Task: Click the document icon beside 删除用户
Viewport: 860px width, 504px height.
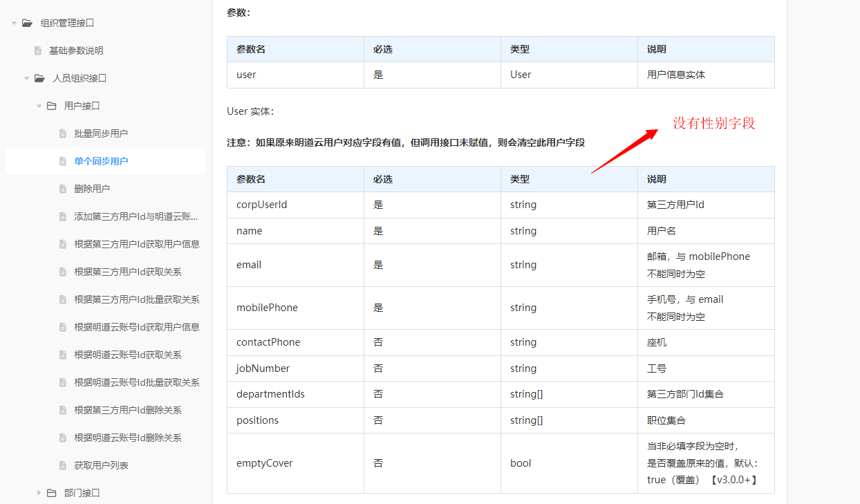Action: click(63, 189)
